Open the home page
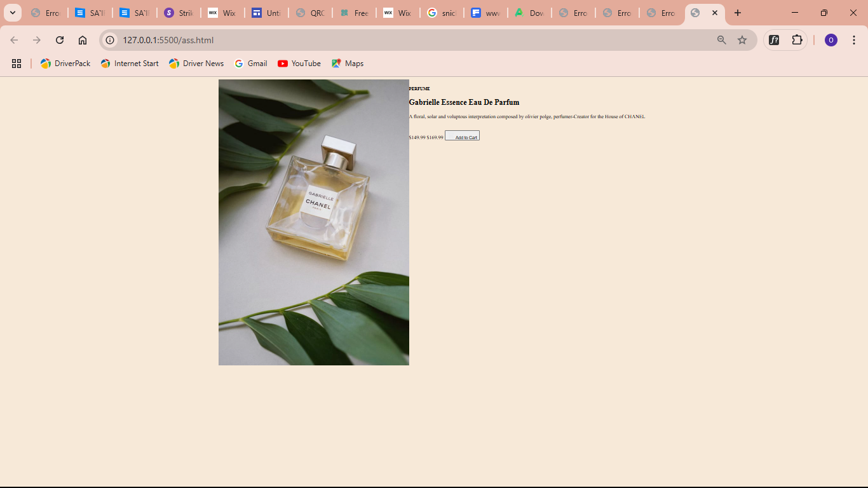Image resolution: width=868 pixels, height=488 pixels. (83, 40)
